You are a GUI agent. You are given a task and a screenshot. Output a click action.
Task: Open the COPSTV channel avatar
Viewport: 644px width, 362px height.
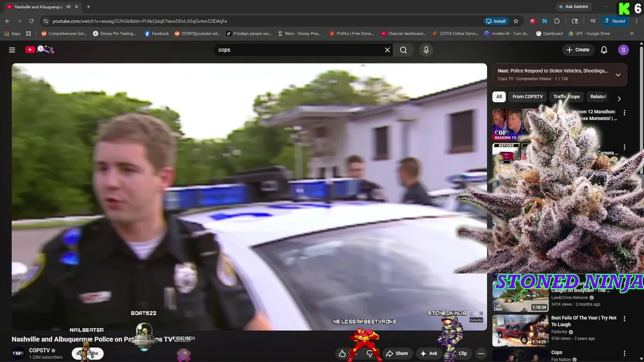tap(18, 353)
